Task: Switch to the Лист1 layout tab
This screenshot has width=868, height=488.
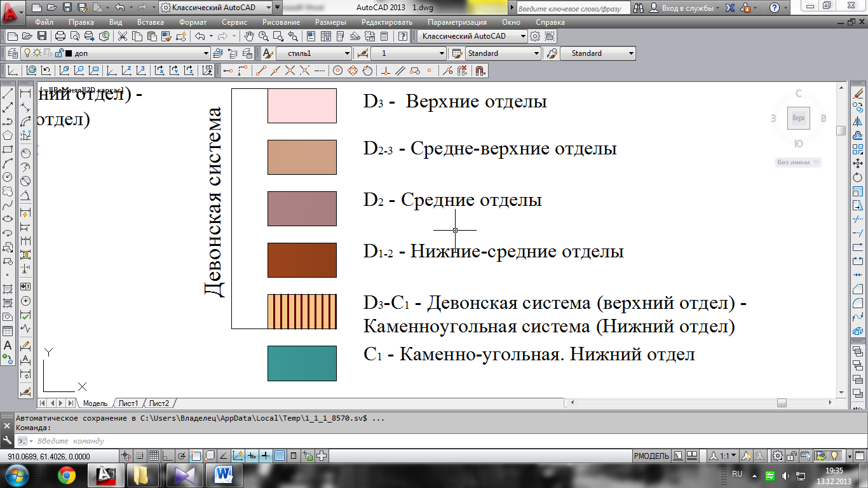Action: tap(128, 403)
